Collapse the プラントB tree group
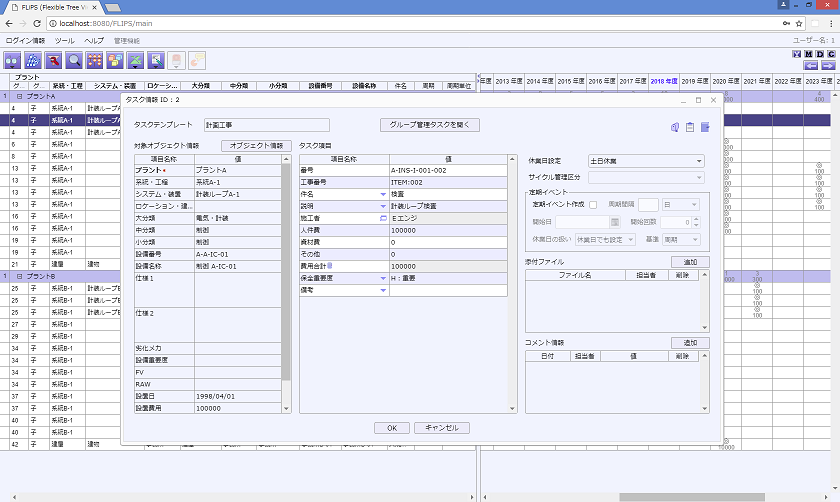 (19, 276)
